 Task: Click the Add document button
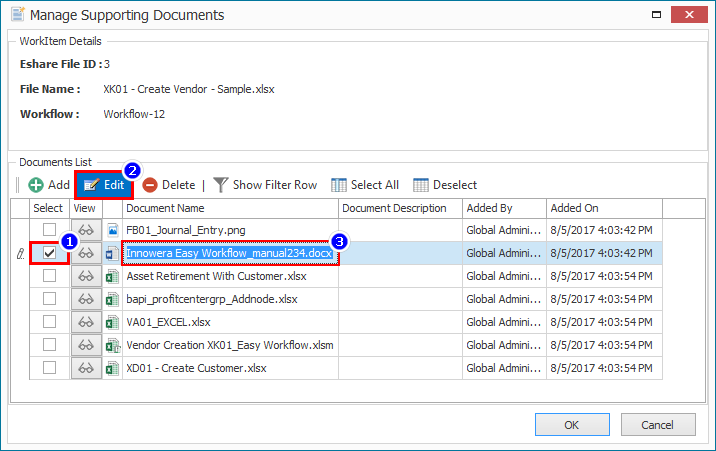[48, 185]
